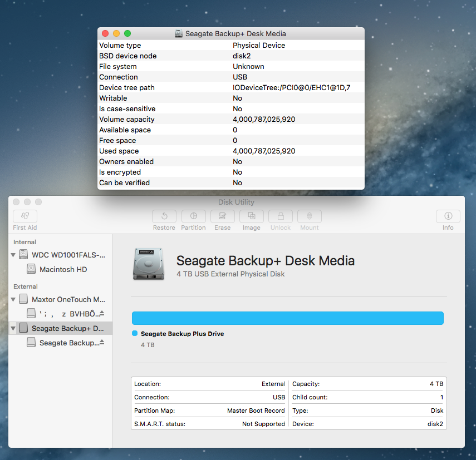Screen dimensions: 476x460
Task: Click the Mount toolbar icon
Action: tap(310, 216)
